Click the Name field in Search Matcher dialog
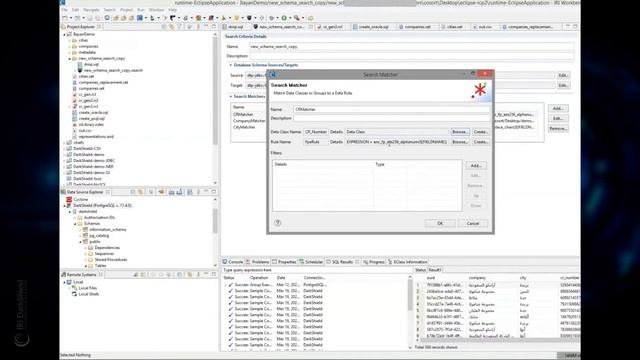The image size is (640, 360). pos(391,109)
